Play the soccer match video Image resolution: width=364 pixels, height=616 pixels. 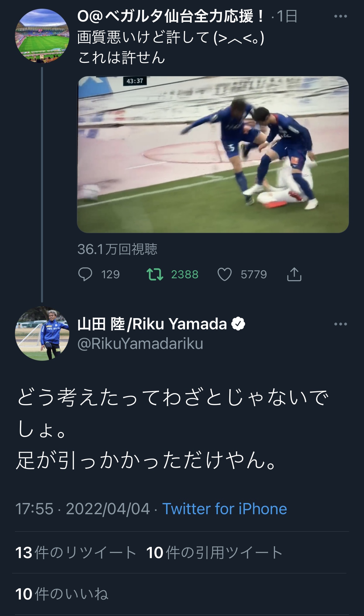tap(213, 154)
